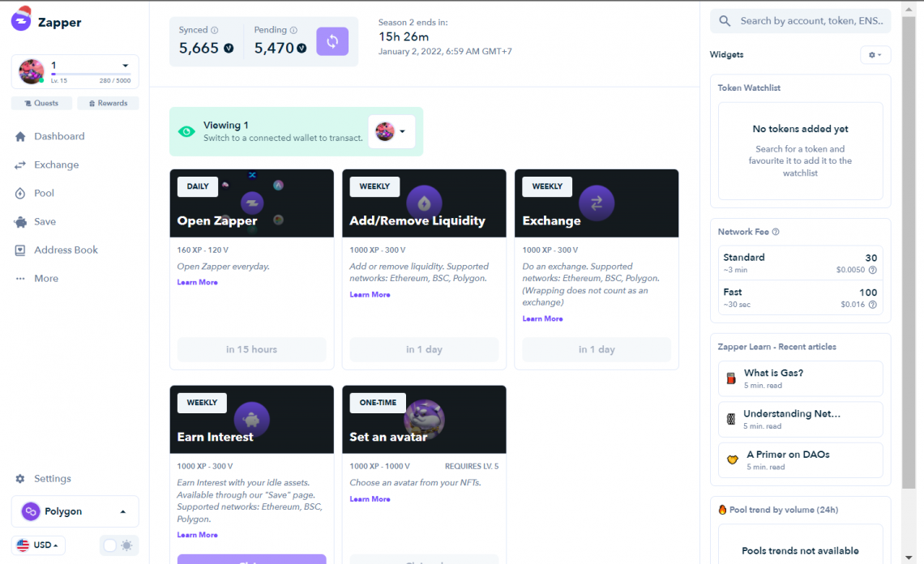924x564 pixels.
Task: Click the info icon beside $0.0050
Action: point(873,270)
